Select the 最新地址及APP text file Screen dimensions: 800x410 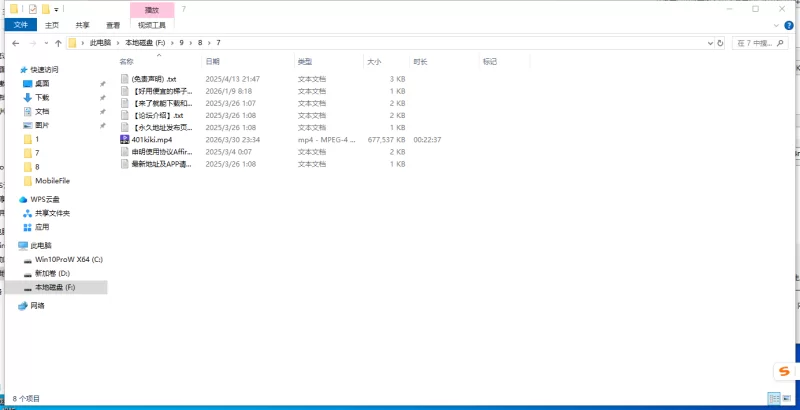[161, 164]
